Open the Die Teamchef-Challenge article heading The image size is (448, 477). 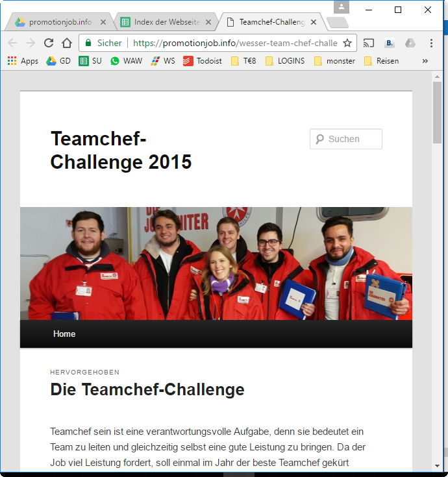tap(147, 389)
